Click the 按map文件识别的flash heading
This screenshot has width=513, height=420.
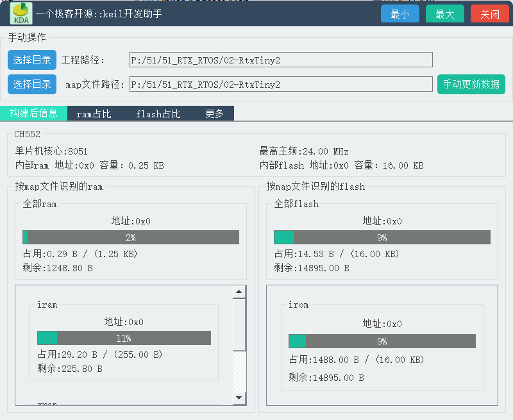click(x=315, y=187)
